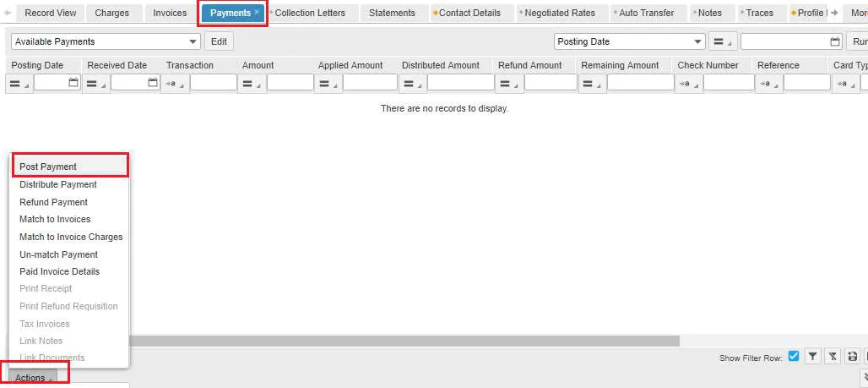The width and height of the screenshot is (868, 388).
Task: Click the horizontal scrollbar thumb below the grid
Action: coord(404,341)
